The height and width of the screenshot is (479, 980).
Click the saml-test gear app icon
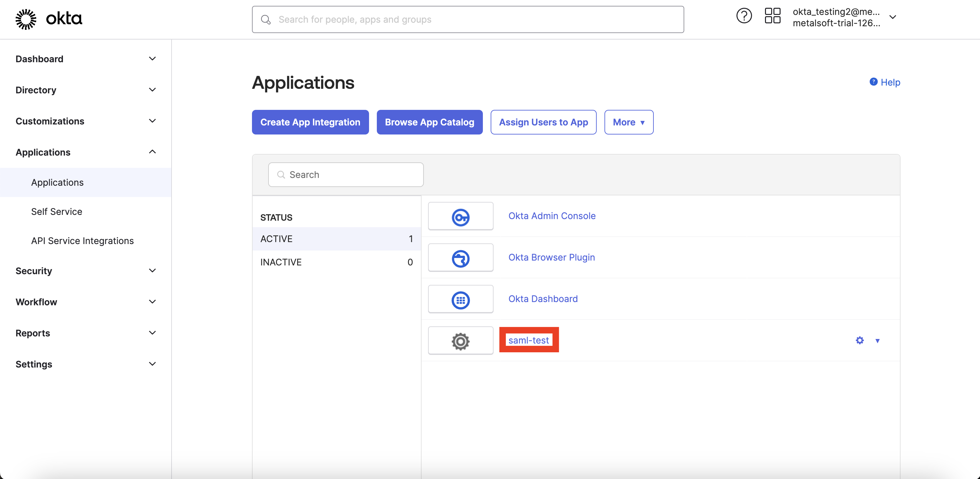point(460,341)
